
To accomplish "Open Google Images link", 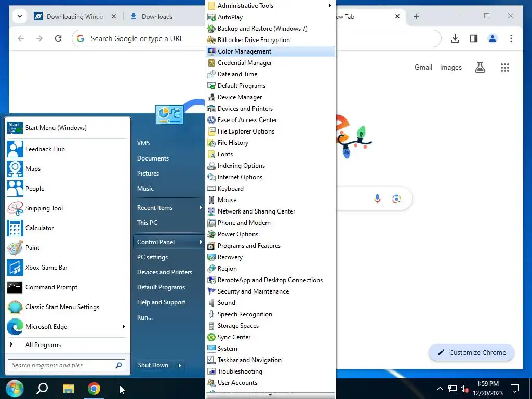I will pyautogui.click(x=450, y=68).
